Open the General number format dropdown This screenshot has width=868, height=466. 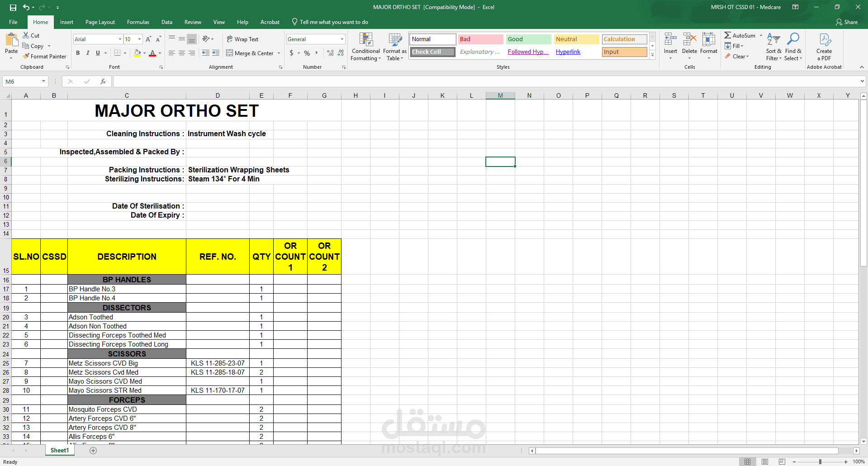(x=342, y=39)
